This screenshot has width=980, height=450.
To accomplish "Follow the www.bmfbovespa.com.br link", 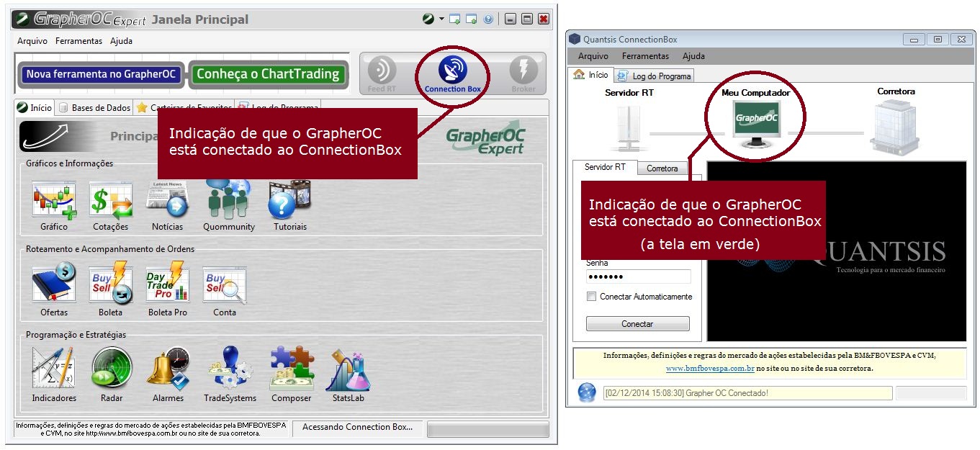I will [710, 369].
